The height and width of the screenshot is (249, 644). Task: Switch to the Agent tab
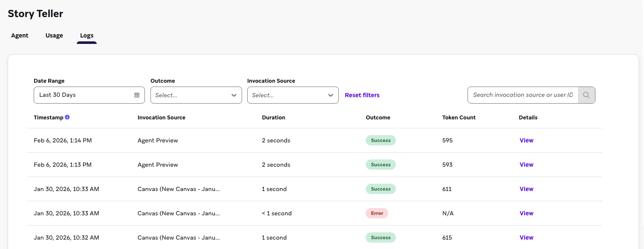pyautogui.click(x=20, y=35)
